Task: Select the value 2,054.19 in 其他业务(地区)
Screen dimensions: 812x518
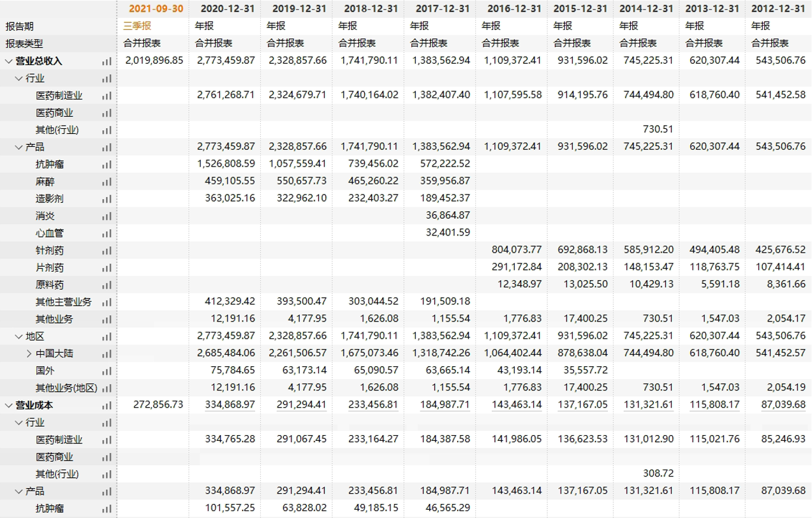Action: tap(786, 388)
